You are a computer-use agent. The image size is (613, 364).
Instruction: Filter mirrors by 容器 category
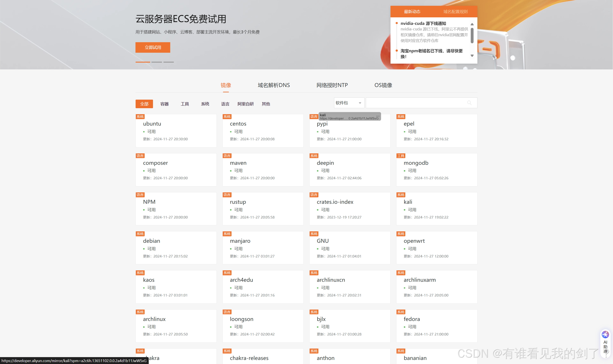[x=164, y=104]
